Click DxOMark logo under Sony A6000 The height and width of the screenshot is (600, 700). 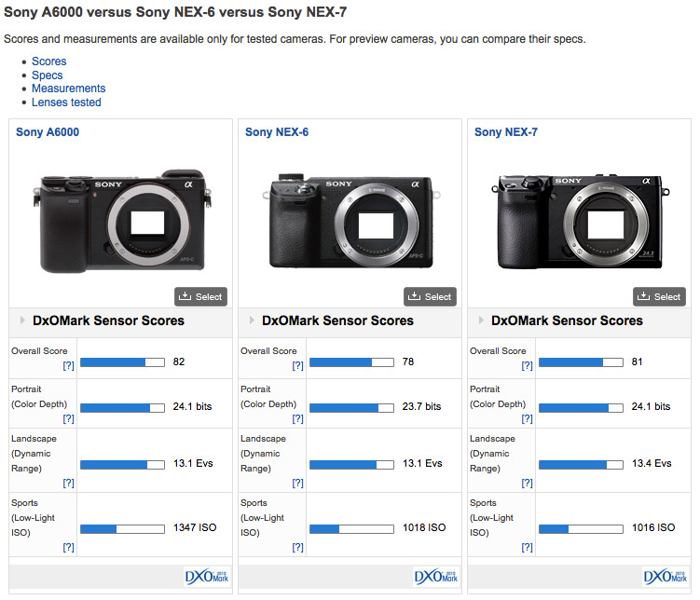pyautogui.click(x=207, y=577)
